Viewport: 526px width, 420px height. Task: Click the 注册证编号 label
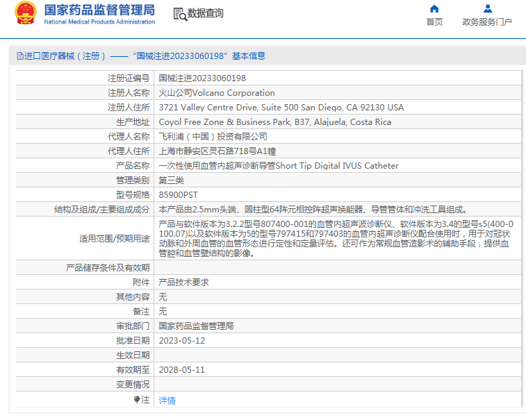point(129,78)
